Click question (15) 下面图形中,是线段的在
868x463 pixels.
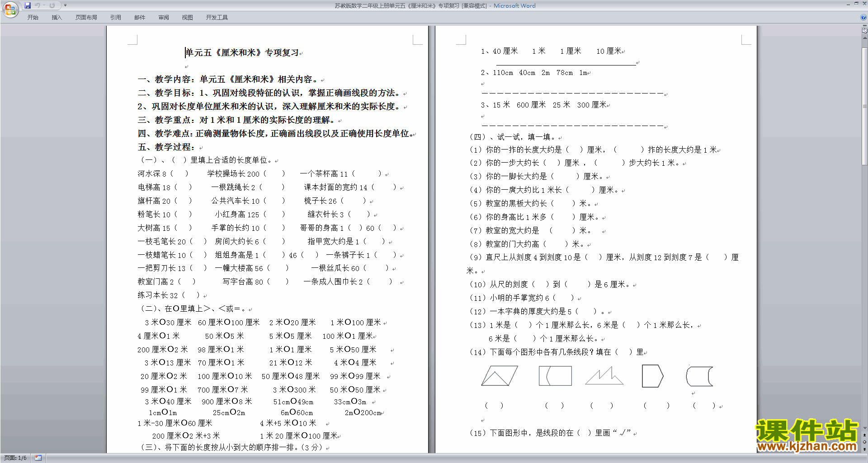tap(550, 433)
